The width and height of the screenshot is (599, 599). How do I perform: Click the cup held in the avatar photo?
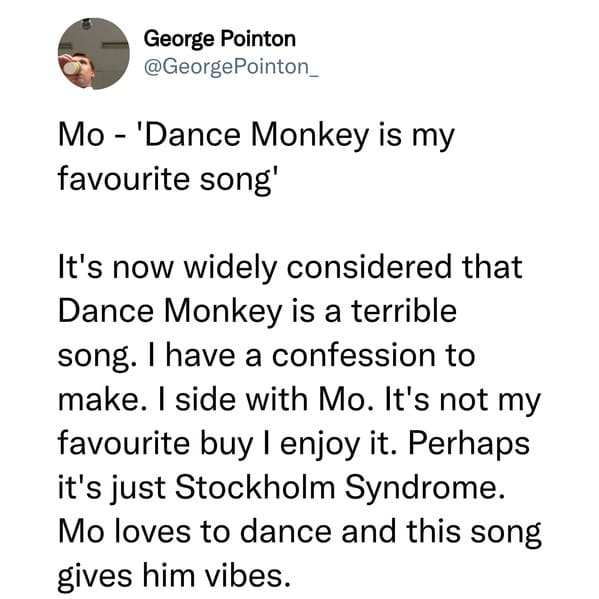(72, 68)
